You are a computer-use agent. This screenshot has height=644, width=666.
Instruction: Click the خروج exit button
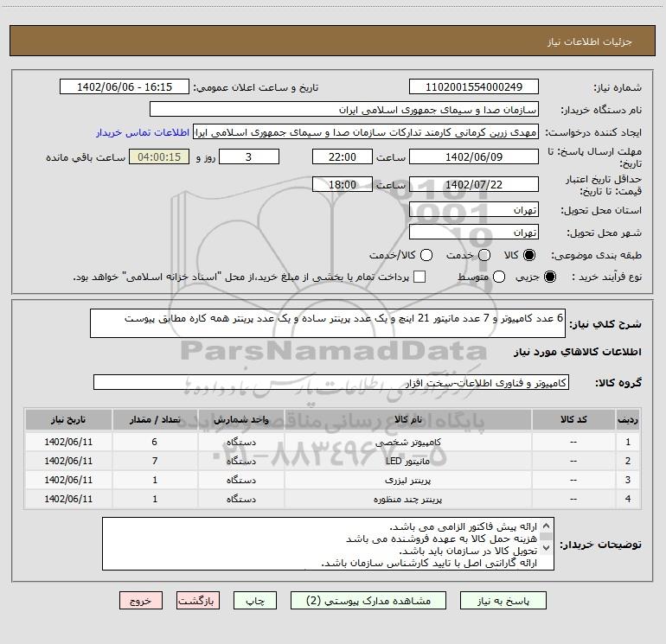click(x=141, y=601)
